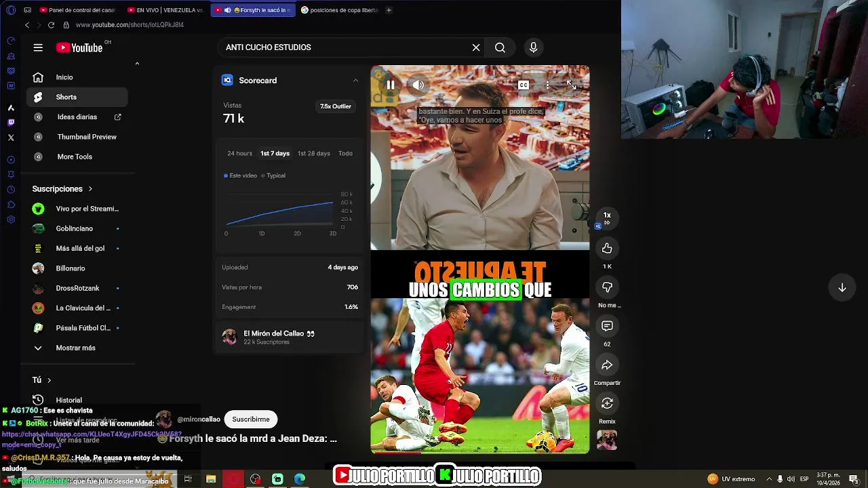Open Shorts in the sidebar

[x=77, y=97]
